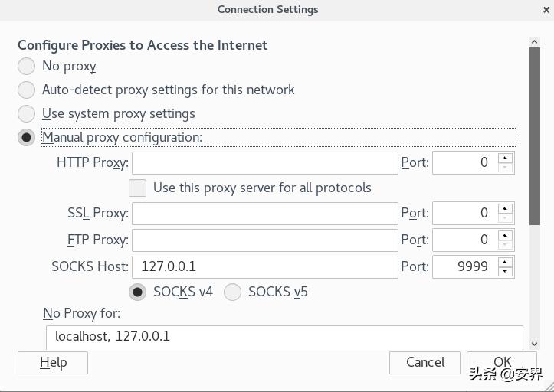Increase the HTTP Proxy port value

click(x=505, y=158)
